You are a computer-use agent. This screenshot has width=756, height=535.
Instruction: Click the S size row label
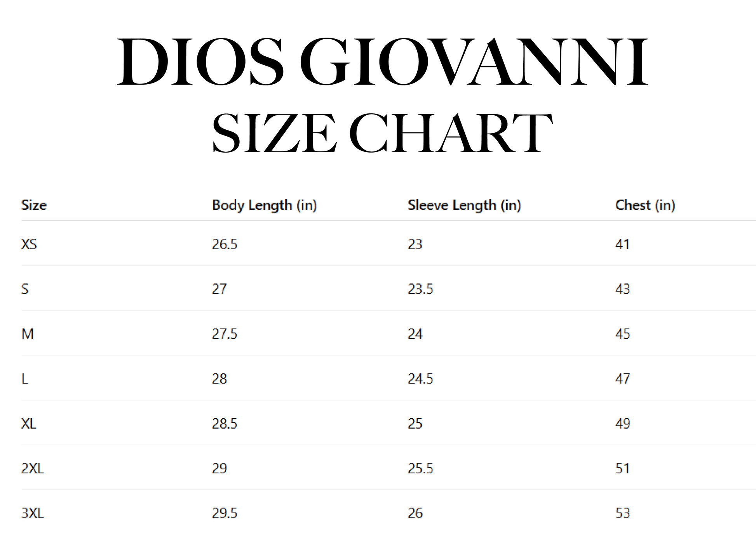25,289
